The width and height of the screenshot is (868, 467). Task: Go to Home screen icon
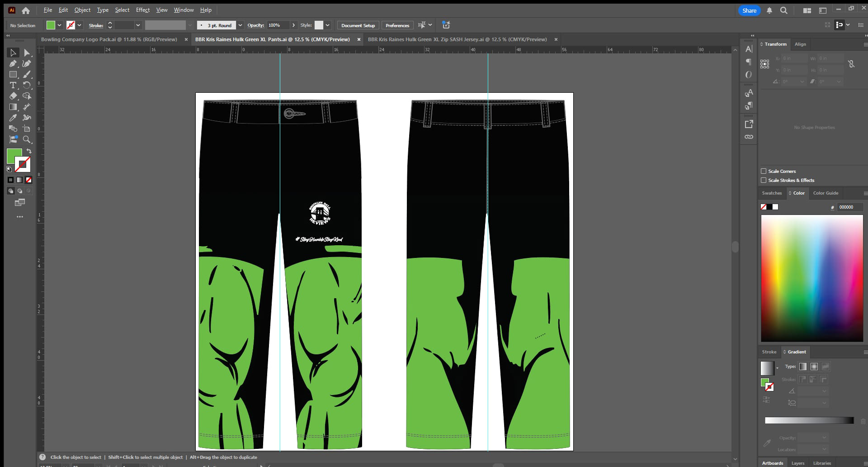pos(26,10)
